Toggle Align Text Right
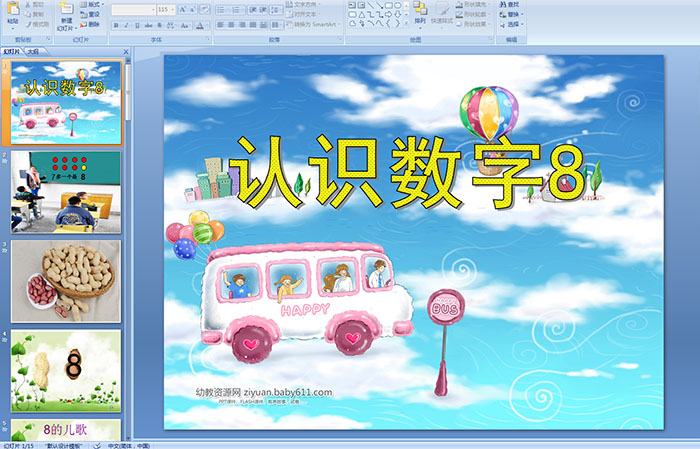 click(242, 25)
